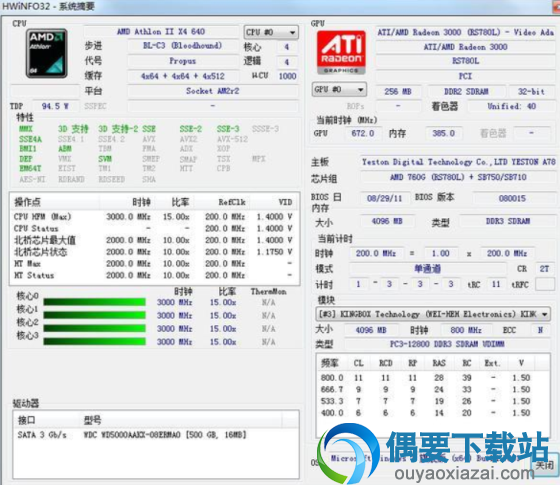Click the Propus codename field
Screen dimensions: 560x485
[x=182, y=61]
